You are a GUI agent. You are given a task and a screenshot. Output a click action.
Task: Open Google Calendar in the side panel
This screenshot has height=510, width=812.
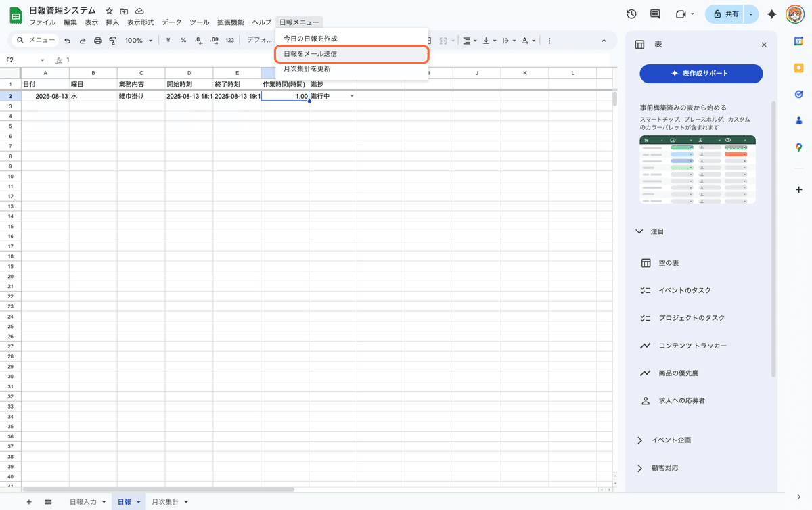(798, 41)
